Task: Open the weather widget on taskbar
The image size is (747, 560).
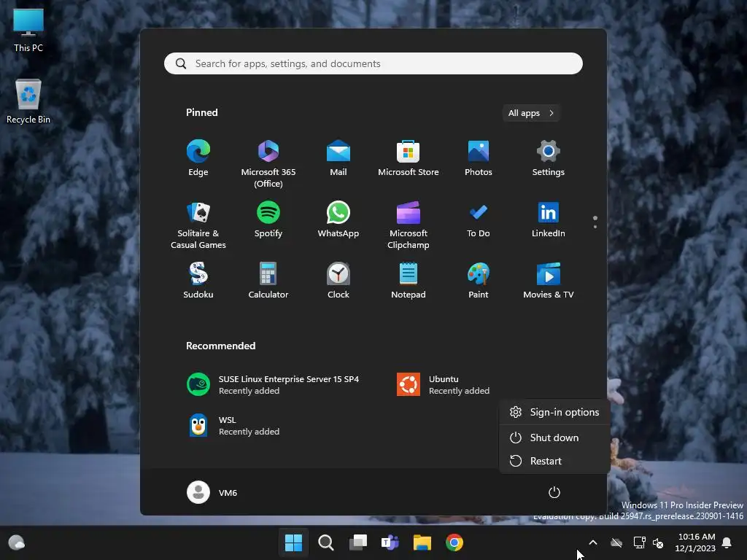Action: 17,542
